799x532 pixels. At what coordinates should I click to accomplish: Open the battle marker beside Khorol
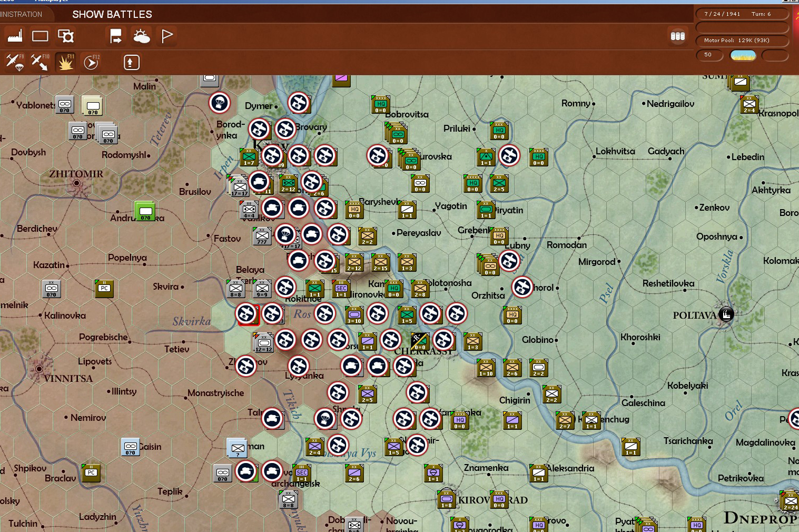(522, 287)
